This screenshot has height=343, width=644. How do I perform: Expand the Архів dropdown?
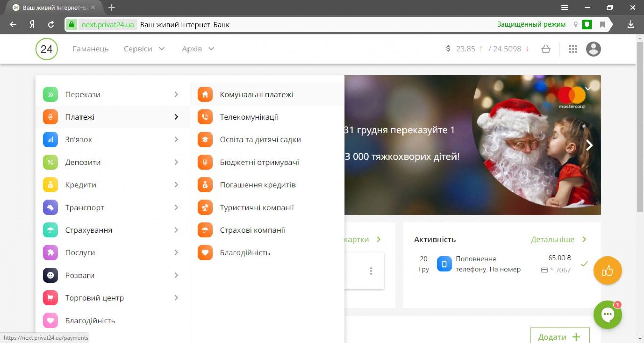click(x=198, y=49)
